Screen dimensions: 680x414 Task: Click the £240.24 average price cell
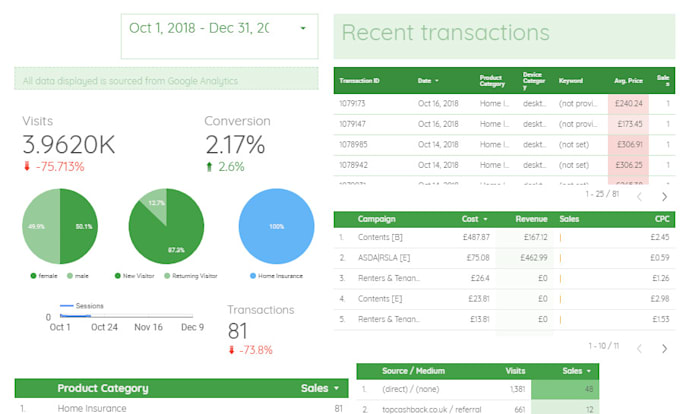pos(628,104)
